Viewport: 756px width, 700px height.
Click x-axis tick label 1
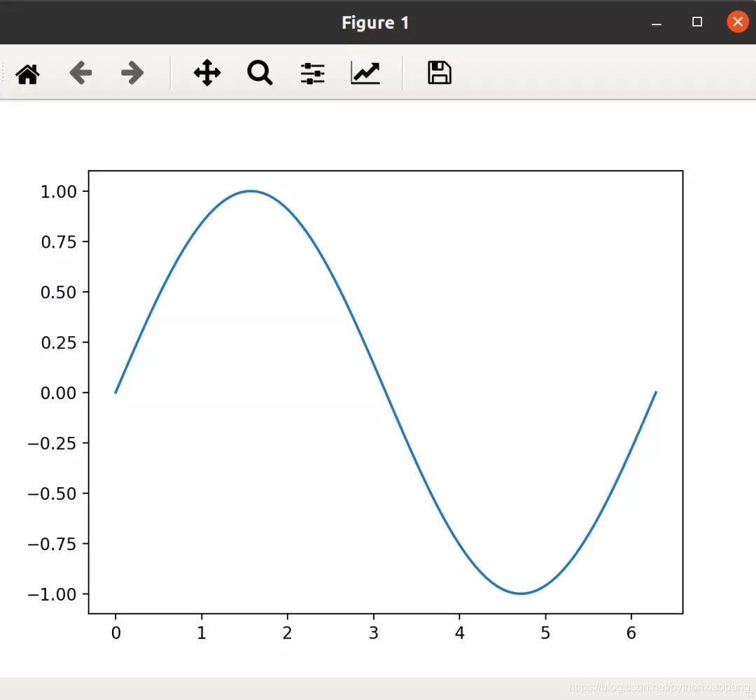point(202,633)
